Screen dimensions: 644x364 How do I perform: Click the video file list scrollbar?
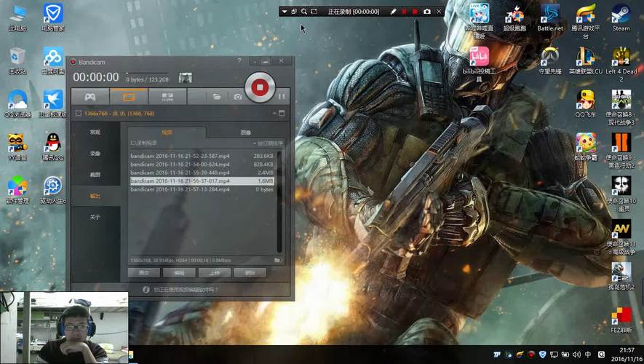click(x=279, y=202)
